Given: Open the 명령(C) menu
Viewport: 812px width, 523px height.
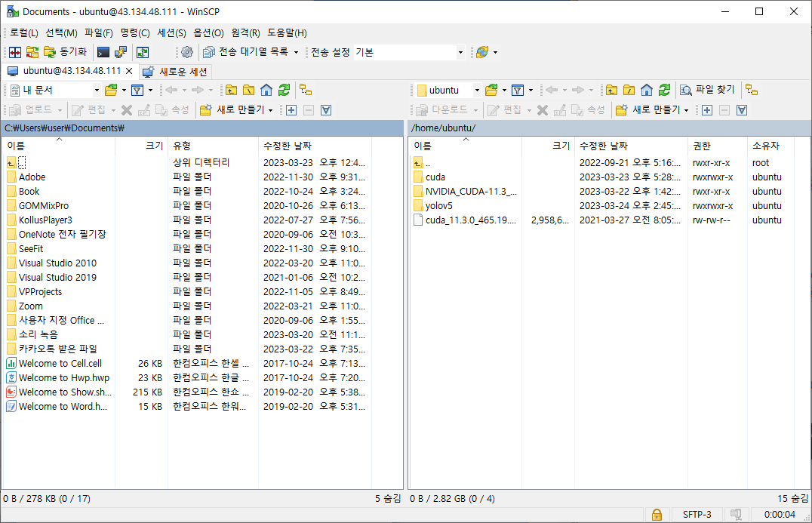Looking at the screenshot, I should pyautogui.click(x=134, y=32).
